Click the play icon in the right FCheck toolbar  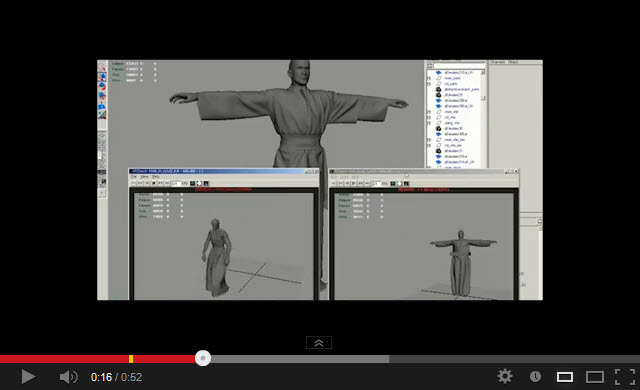click(x=353, y=184)
